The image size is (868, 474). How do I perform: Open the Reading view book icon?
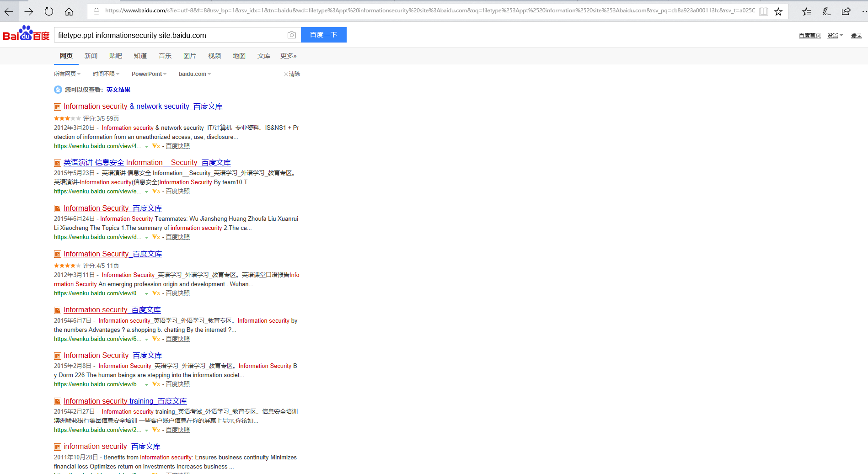(764, 11)
